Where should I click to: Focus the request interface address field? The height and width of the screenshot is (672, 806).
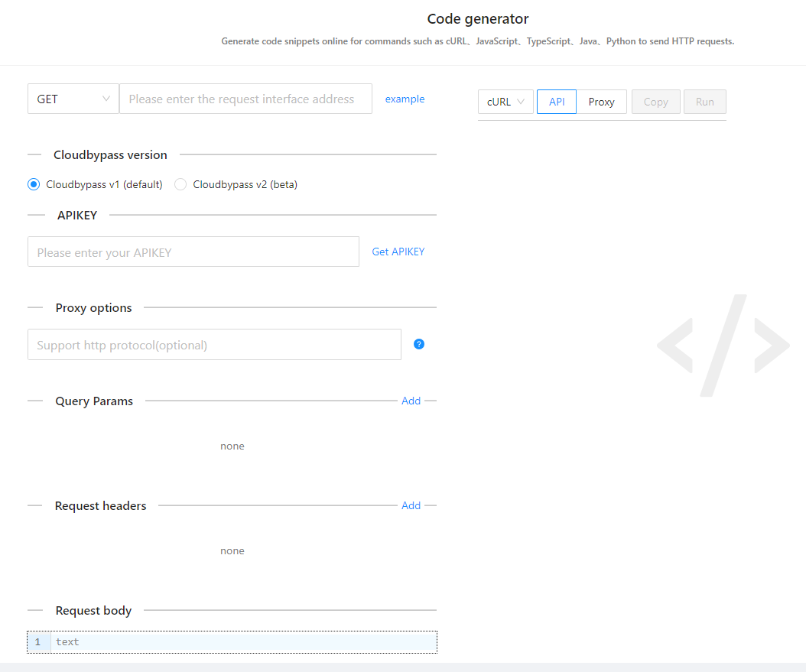coord(245,99)
